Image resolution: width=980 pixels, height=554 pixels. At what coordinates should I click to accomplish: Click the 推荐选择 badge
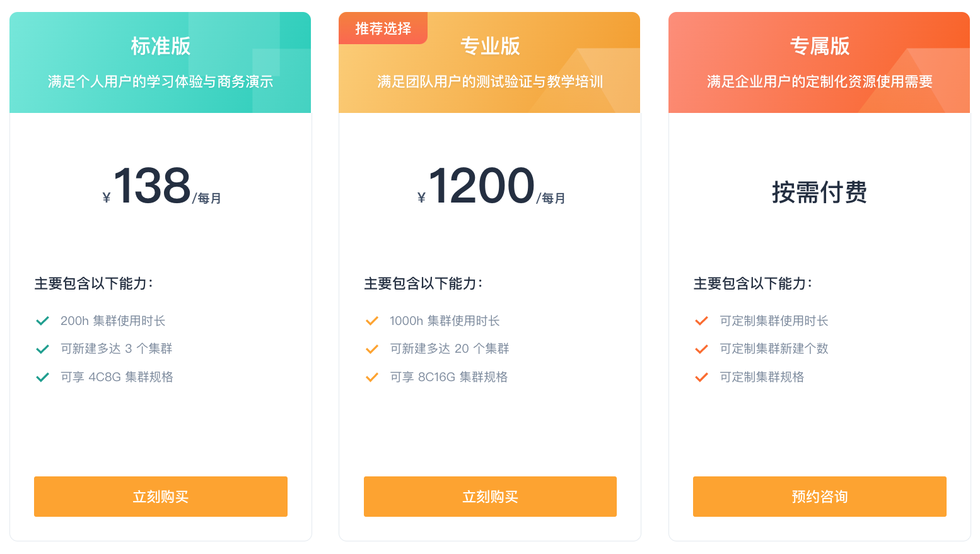tap(383, 28)
